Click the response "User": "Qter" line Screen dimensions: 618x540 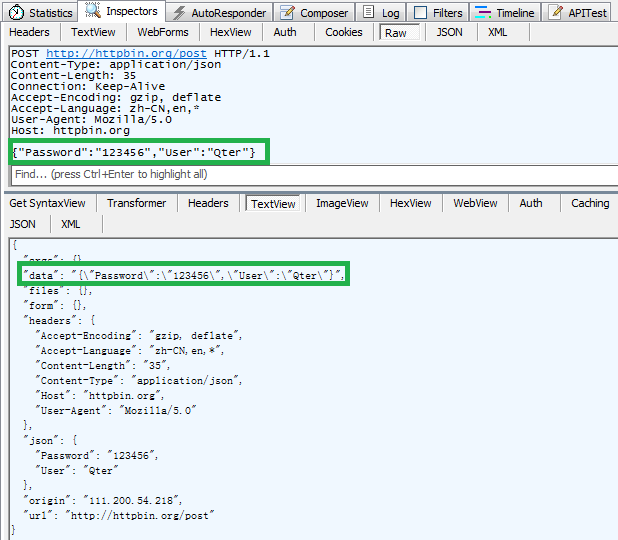pyautogui.click(x=77, y=470)
